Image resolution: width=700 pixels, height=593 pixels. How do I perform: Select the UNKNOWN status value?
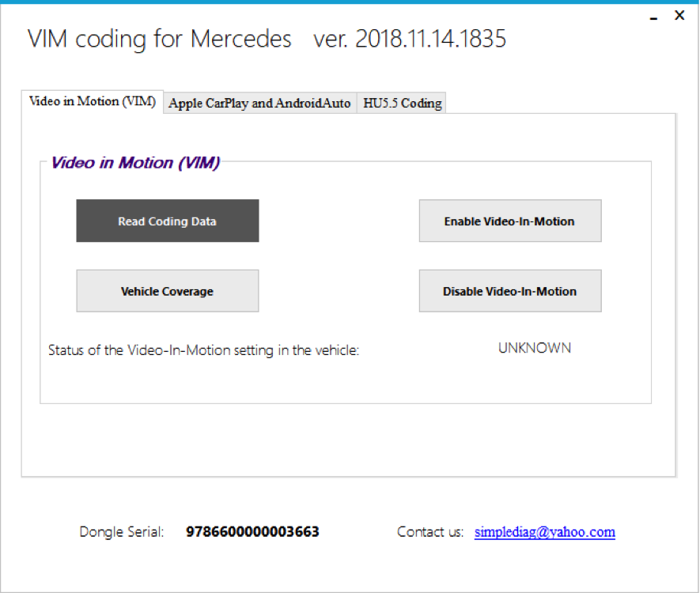[x=535, y=348]
